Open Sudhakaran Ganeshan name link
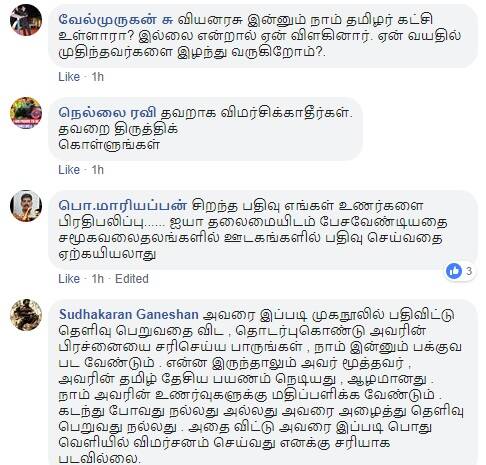Image resolution: width=486 pixels, height=465 pixels. [x=129, y=314]
